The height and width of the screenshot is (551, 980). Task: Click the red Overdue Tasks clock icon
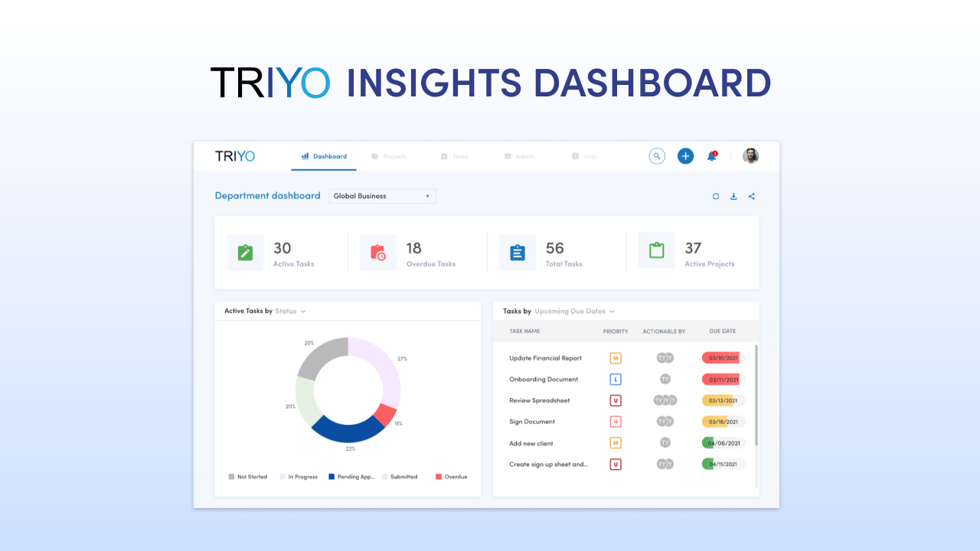[378, 253]
